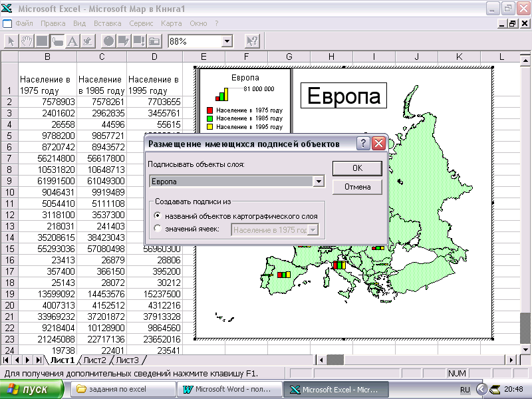Screen dimensions: 532x399
Task: Activate the hand grabber tool
Action: [x=27, y=41]
